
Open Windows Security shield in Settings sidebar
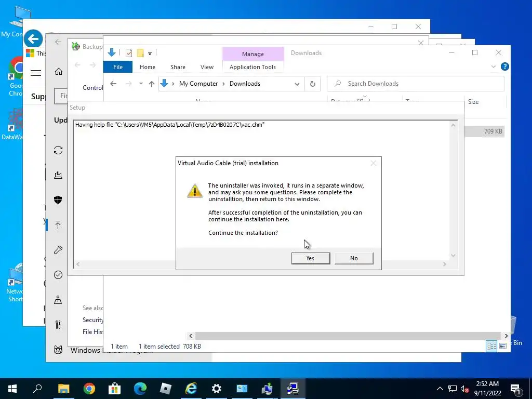58,200
